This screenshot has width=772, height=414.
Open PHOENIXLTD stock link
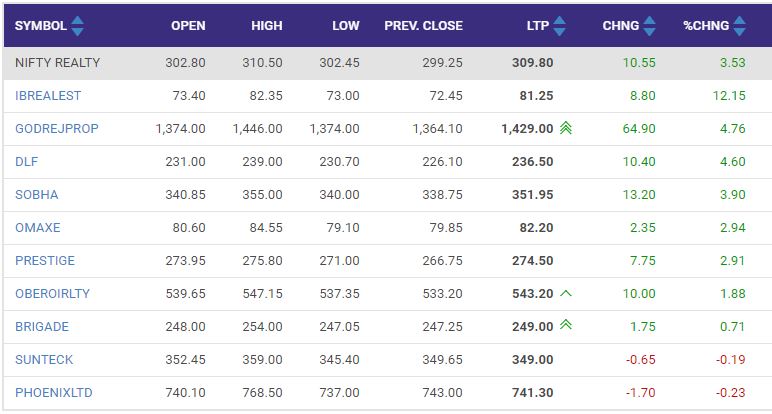tap(54, 392)
